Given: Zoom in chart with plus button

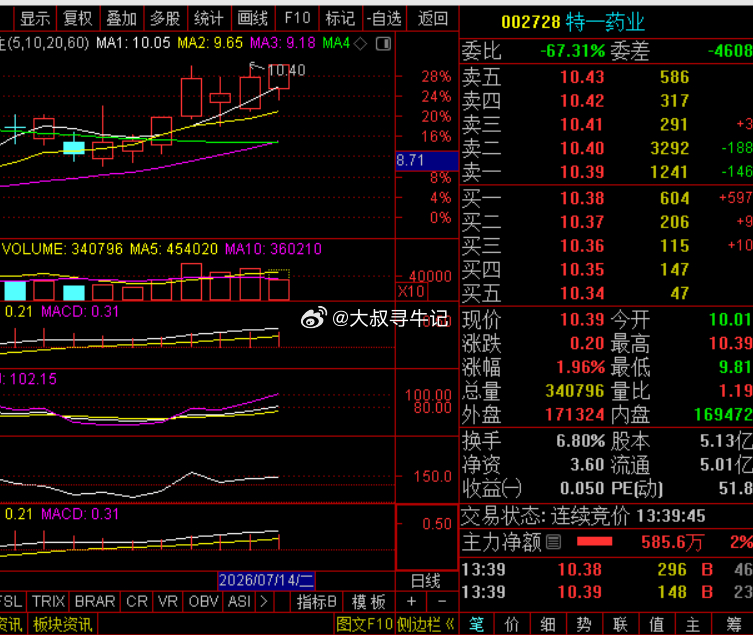Looking at the screenshot, I should [412, 601].
